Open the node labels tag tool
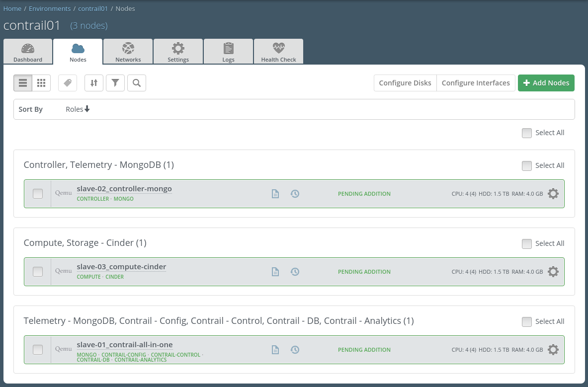Viewport: 588px width, 387px height. 68,83
